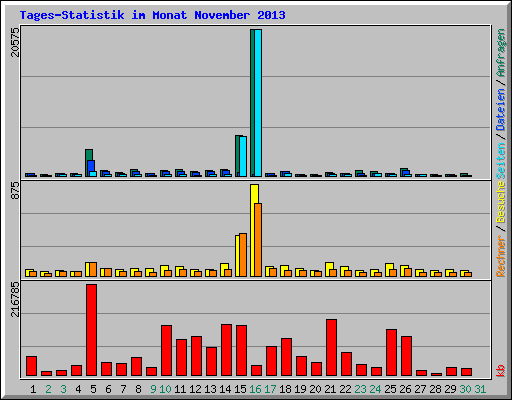Click the 'Dateien' legend label
512x400 pixels.
coord(500,110)
